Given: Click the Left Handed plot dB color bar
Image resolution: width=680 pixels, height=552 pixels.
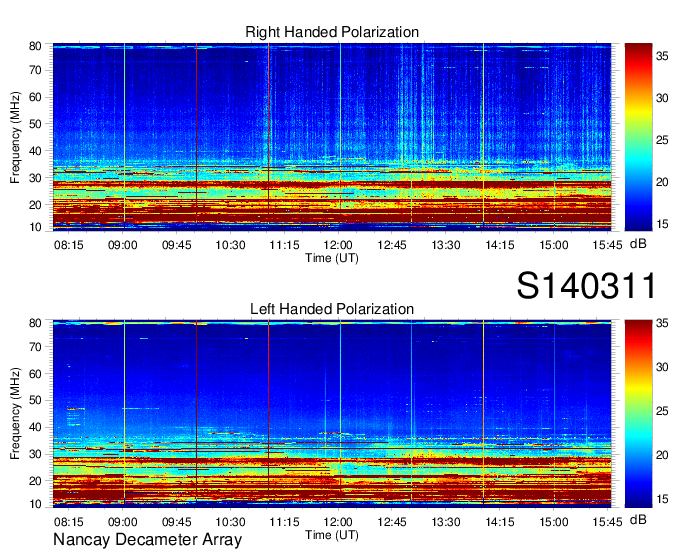Looking at the screenshot, I should tap(638, 414).
